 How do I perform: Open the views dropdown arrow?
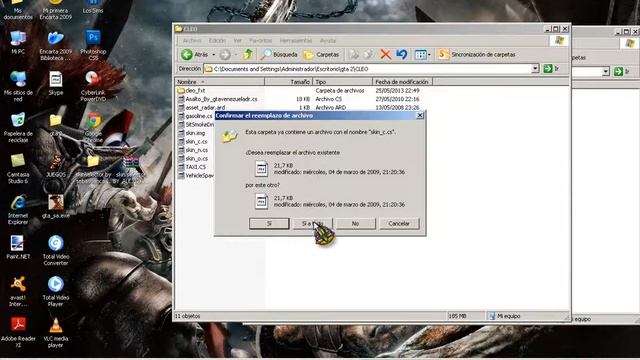tap(429, 54)
